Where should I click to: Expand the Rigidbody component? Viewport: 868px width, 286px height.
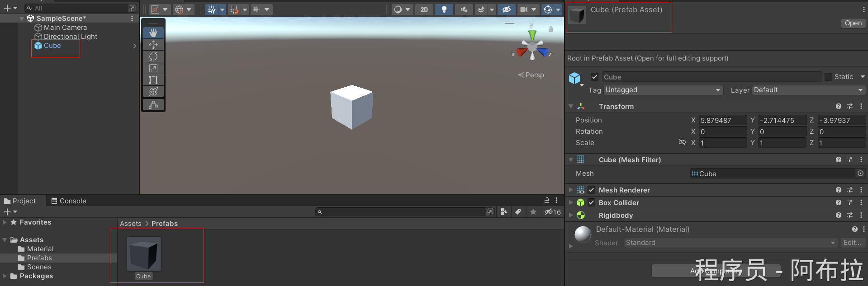[x=571, y=216]
